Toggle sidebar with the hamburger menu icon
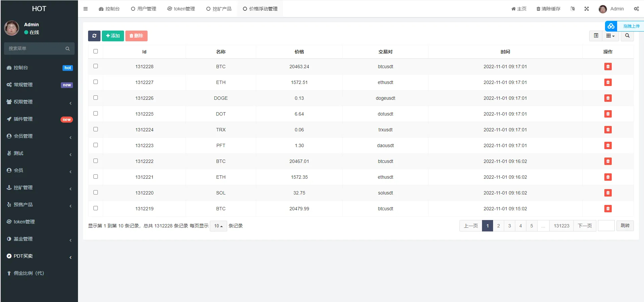 click(85, 9)
